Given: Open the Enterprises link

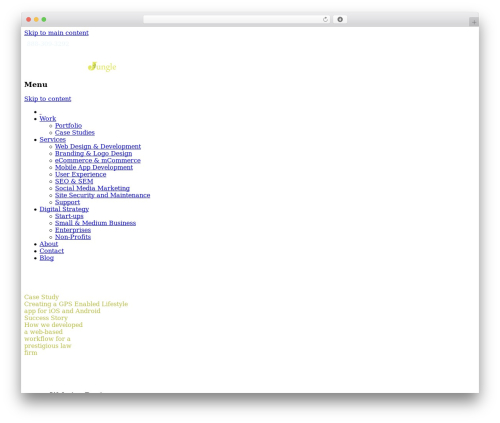Looking at the screenshot, I should tap(73, 230).
